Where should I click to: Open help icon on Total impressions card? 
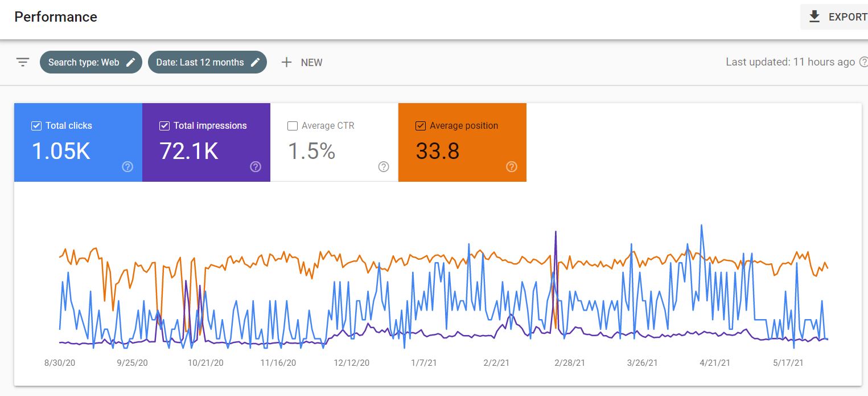256,166
